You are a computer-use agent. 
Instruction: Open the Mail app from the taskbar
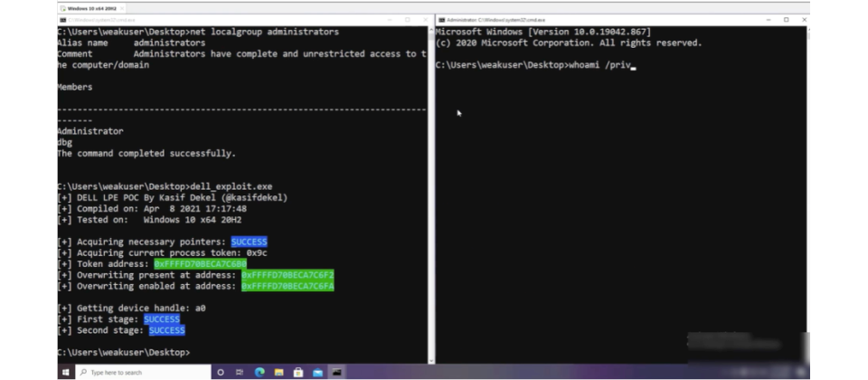317,372
